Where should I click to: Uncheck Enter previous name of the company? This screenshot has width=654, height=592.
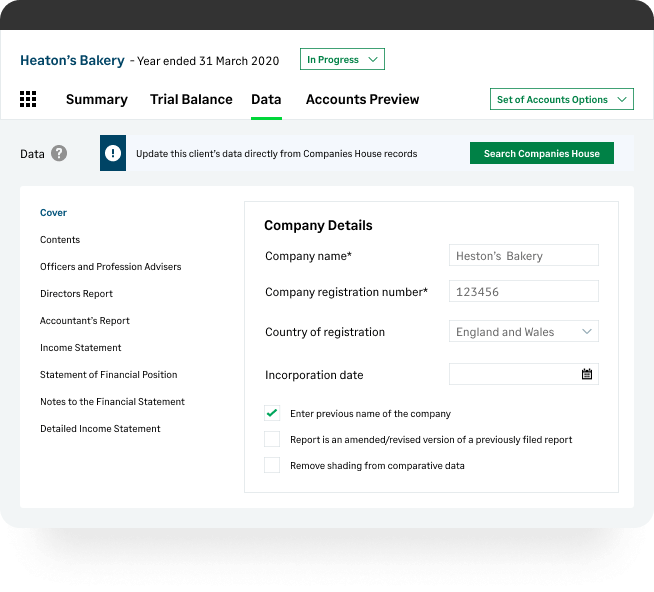pos(272,413)
